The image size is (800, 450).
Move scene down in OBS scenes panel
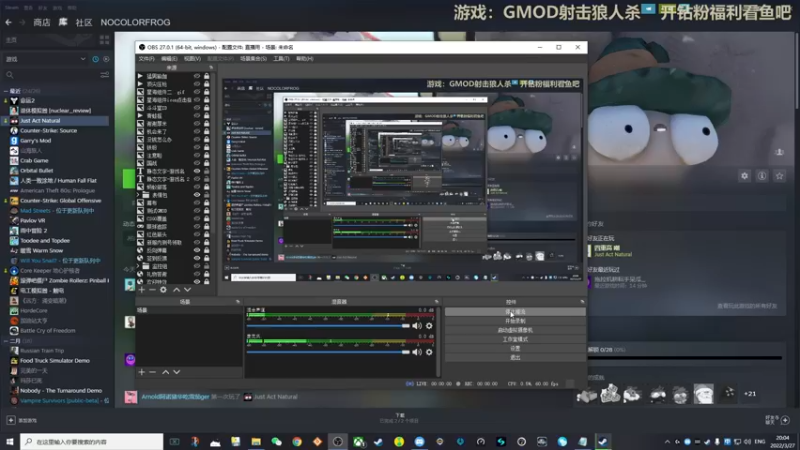click(177, 372)
